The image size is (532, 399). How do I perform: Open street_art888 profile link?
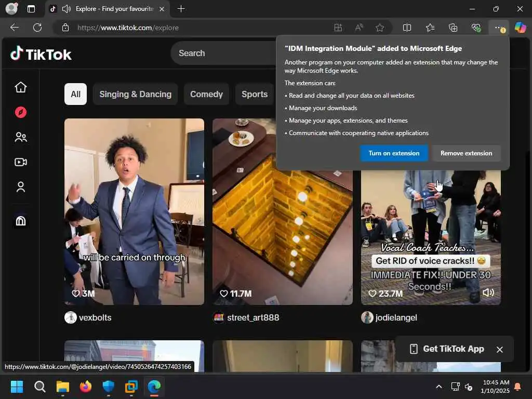pyautogui.click(x=253, y=317)
